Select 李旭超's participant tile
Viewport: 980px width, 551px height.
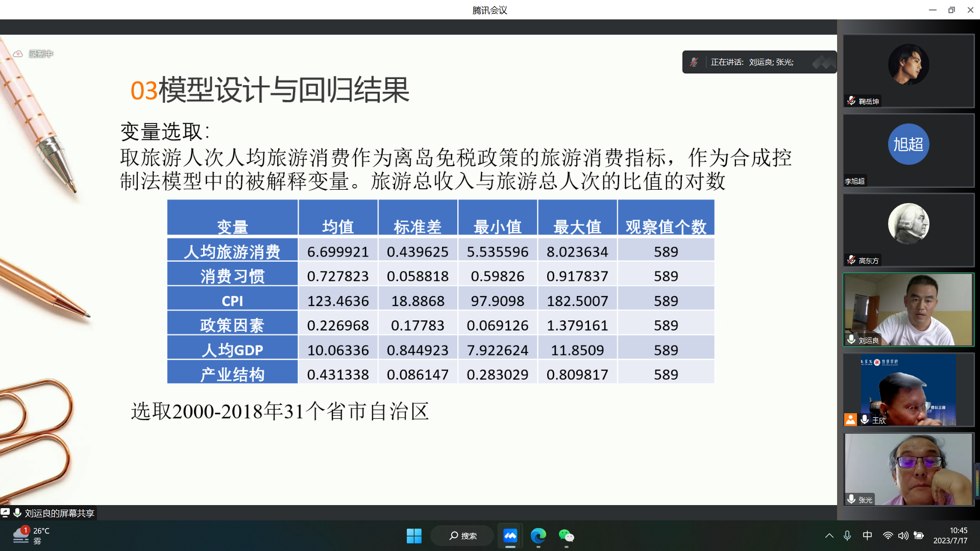[909, 151]
